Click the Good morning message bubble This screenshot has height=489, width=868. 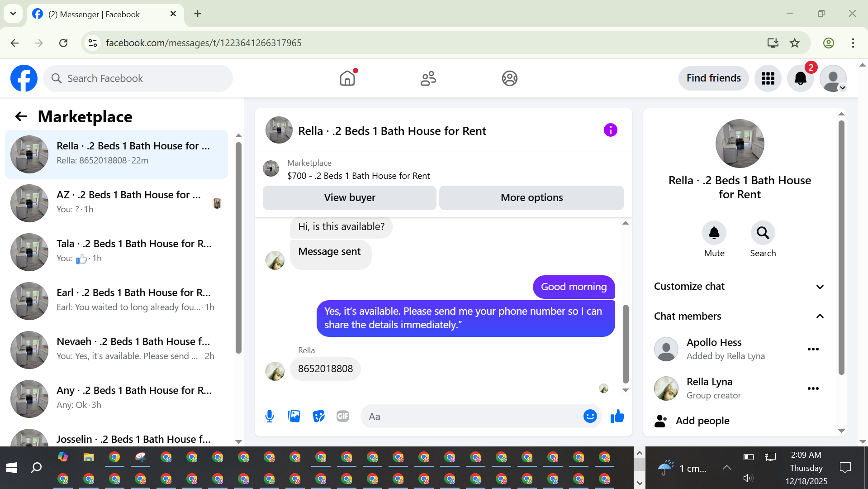tap(574, 287)
